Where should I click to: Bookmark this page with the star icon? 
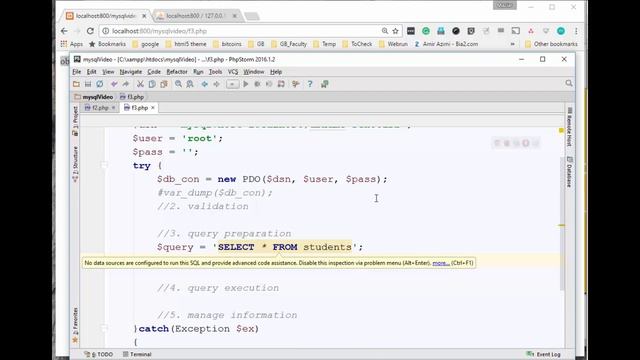(396, 31)
